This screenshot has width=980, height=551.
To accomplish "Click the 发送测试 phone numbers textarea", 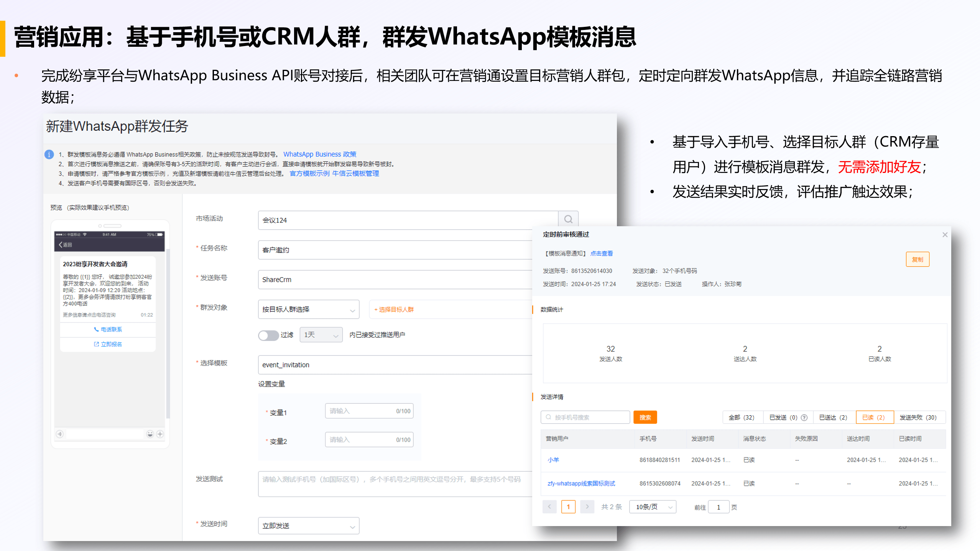I will coord(395,484).
